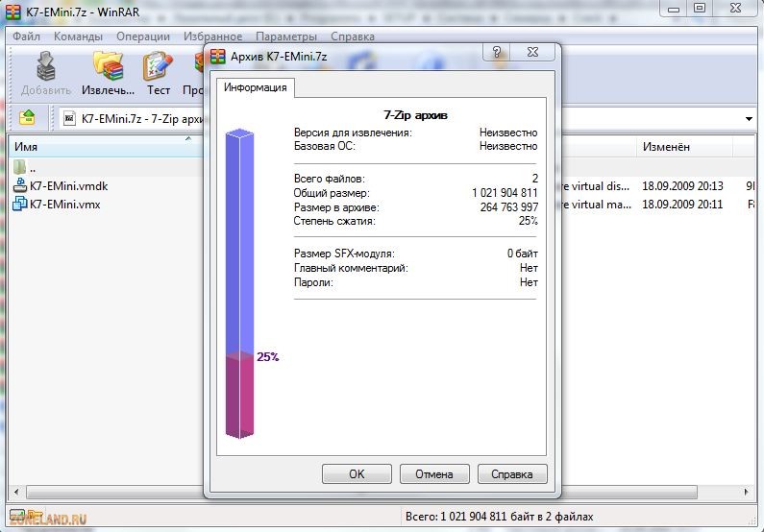Image resolution: width=764 pixels, height=532 pixels.
Task: Click the OK button
Action: (357, 473)
